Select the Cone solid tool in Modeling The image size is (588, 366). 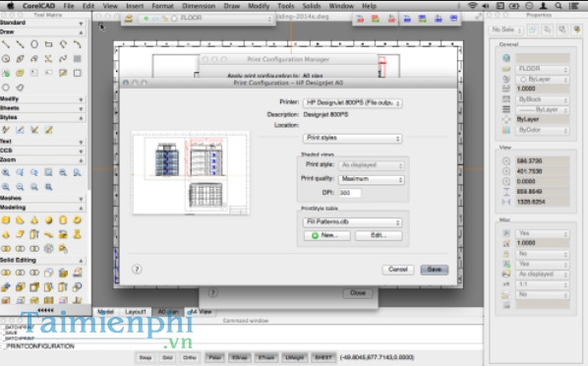[34, 220]
